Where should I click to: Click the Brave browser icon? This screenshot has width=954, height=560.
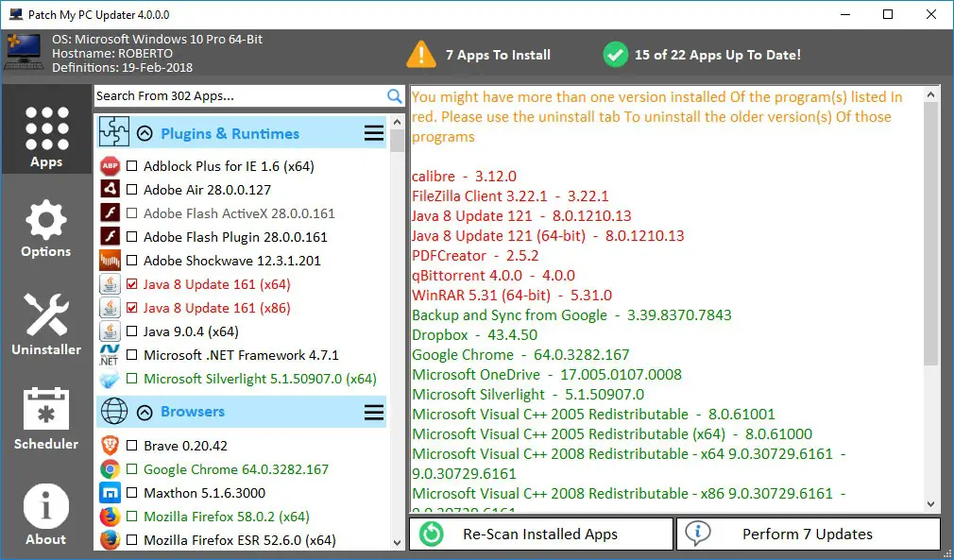pos(111,445)
